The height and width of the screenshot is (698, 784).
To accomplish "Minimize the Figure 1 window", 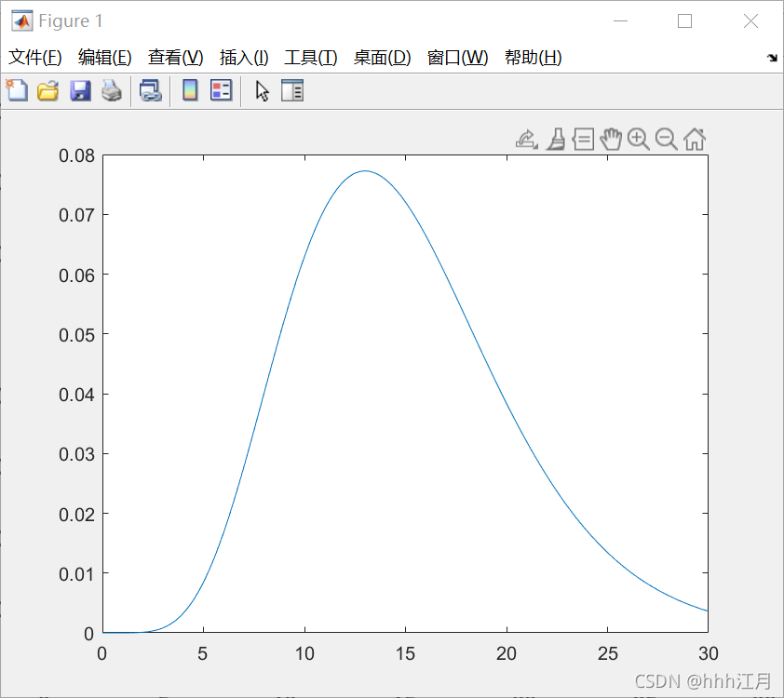I will point(620,21).
